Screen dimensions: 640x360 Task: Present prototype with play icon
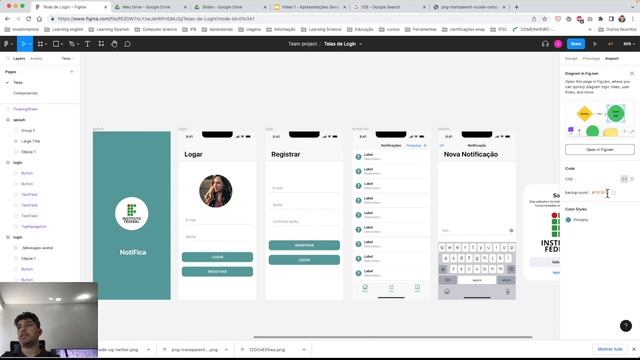click(x=595, y=44)
